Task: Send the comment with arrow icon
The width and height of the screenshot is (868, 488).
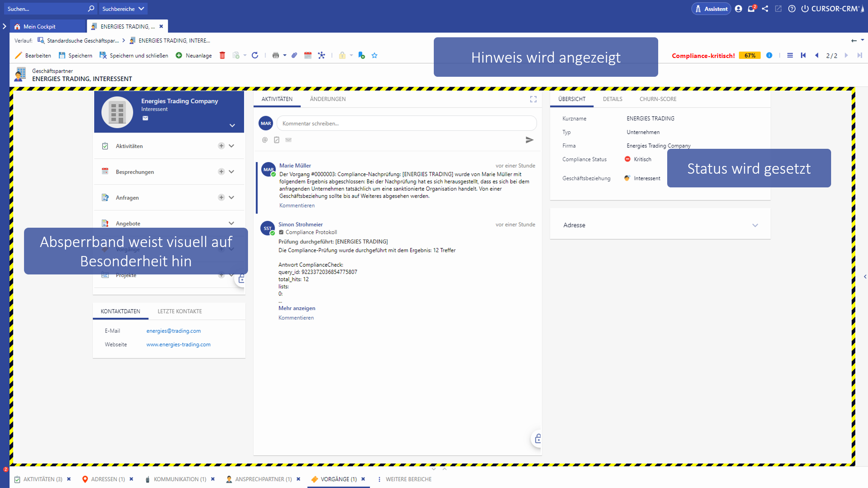Action: tap(529, 140)
